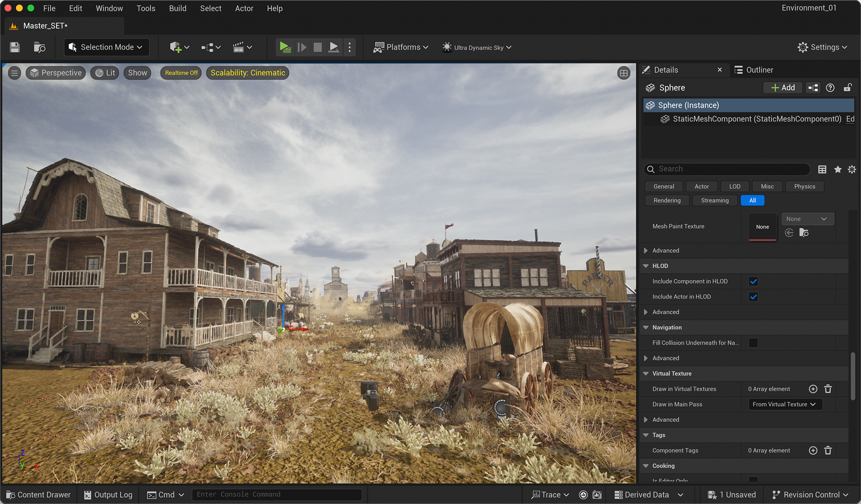Uncheck Include Component in HLOD
The width and height of the screenshot is (861, 504).
coord(753,282)
